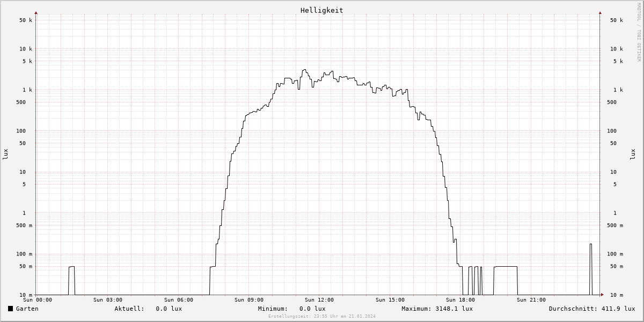Click the "500 m" label on left axis
644x322 pixels.
(24, 225)
